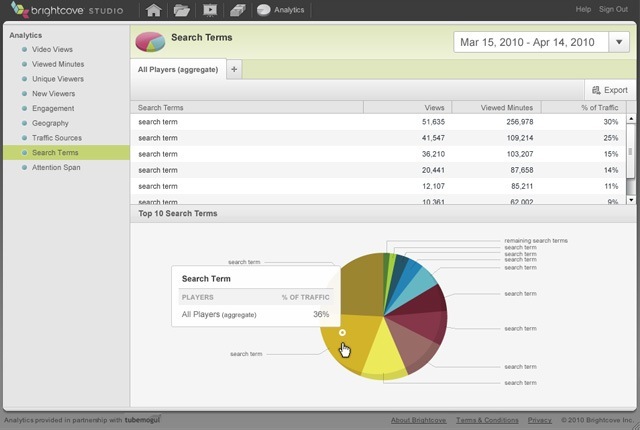The width and height of the screenshot is (640, 430).
Task: Open the Home icon in top bar
Action: pos(153,10)
